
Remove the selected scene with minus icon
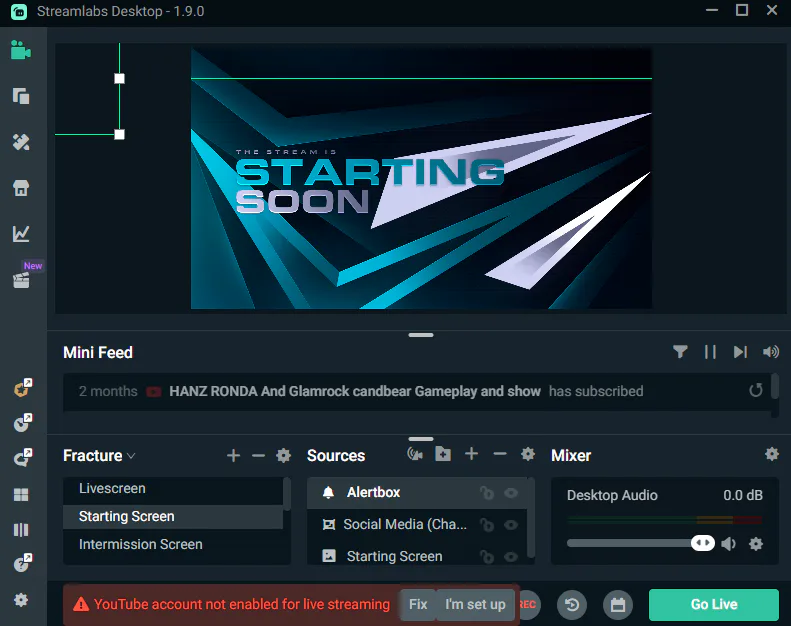click(258, 456)
